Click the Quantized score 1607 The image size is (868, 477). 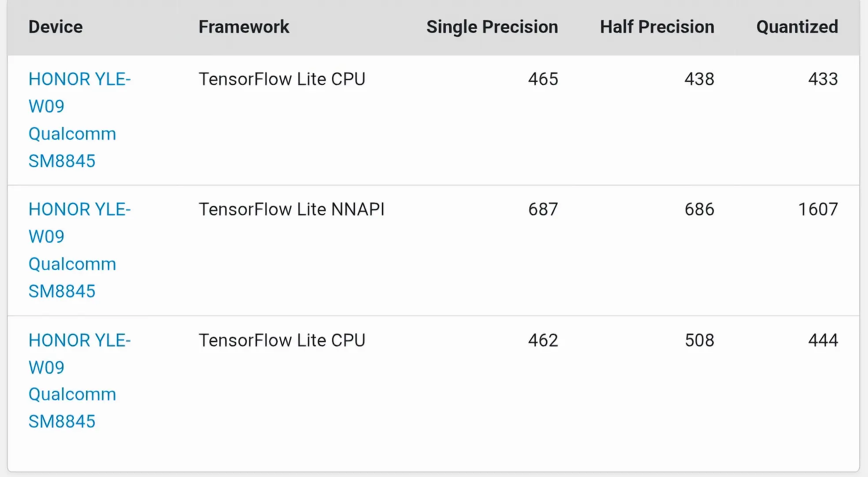point(818,209)
